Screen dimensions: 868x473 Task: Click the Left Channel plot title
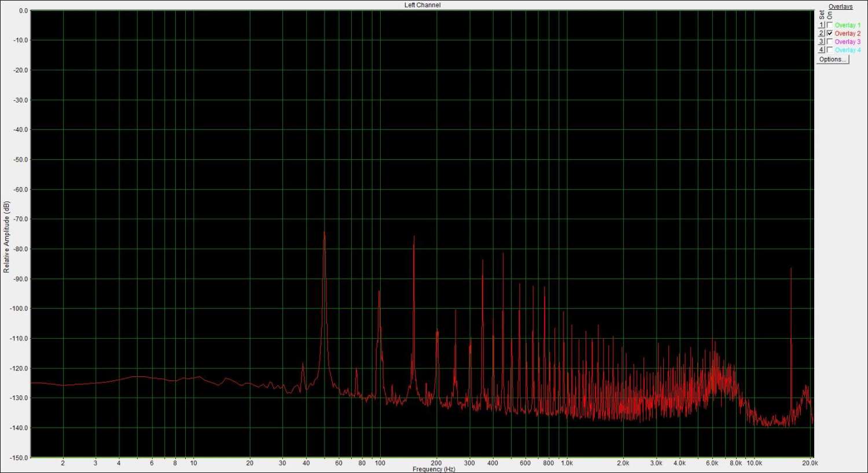coord(422,5)
